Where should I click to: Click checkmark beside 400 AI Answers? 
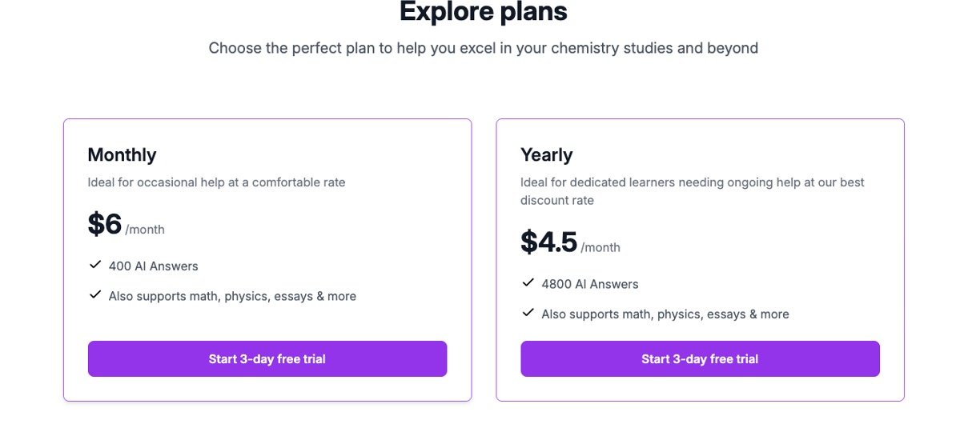coord(95,265)
